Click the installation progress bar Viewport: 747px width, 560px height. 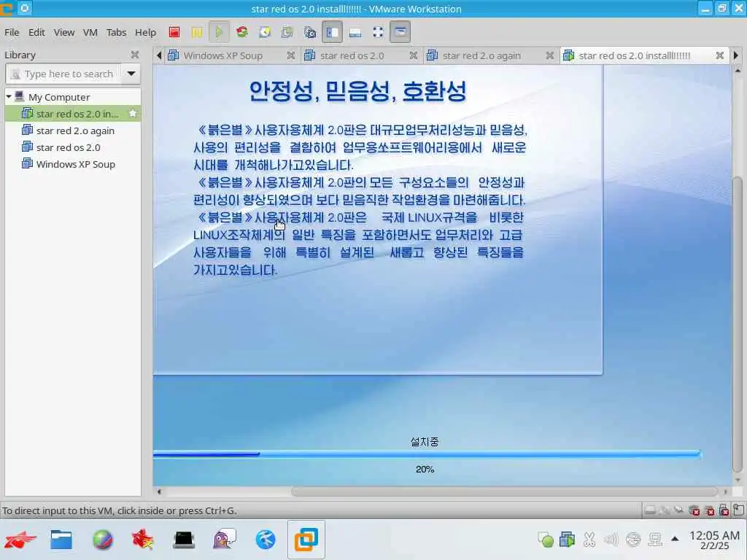click(x=427, y=454)
